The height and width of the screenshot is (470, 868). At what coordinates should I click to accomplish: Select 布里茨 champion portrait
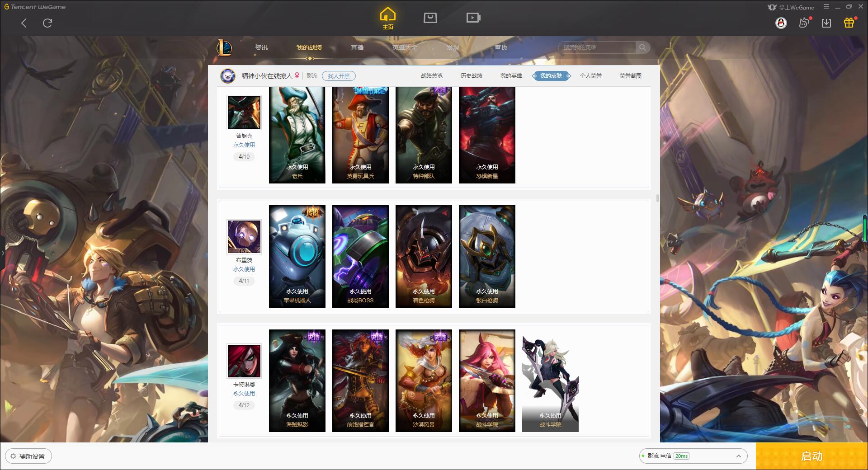click(x=244, y=237)
